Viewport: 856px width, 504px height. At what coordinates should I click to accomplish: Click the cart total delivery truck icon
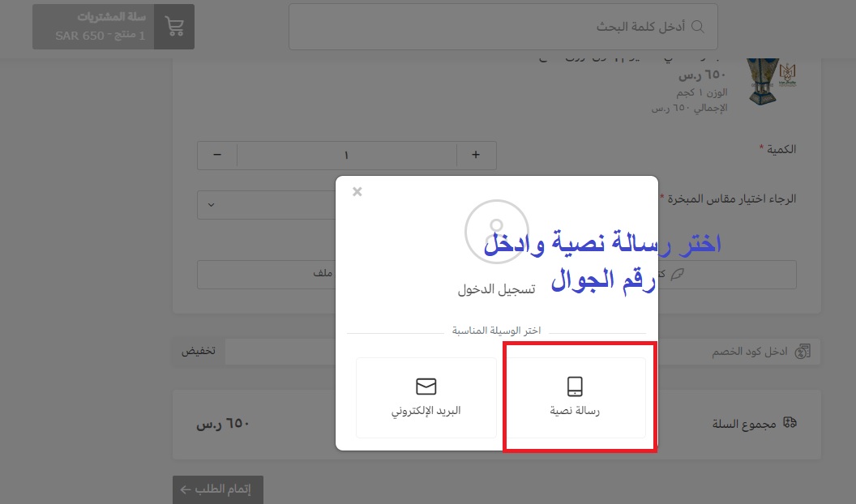pyautogui.click(x=790, y=423)
